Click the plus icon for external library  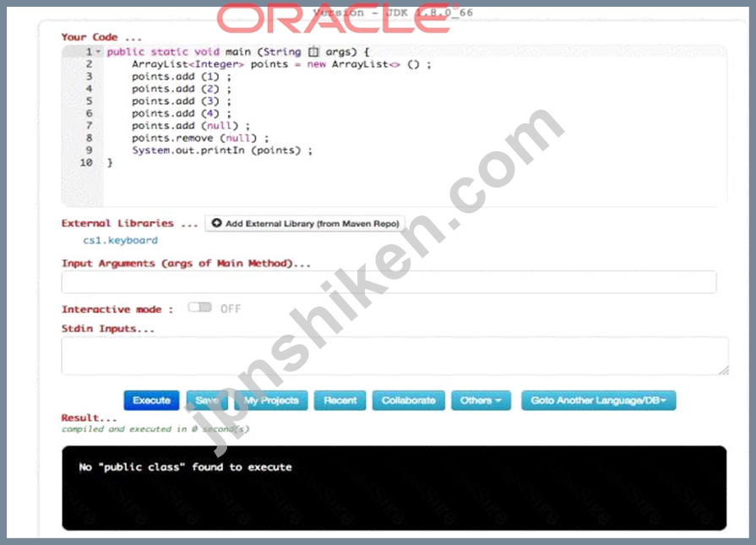(x=216, y=223)
